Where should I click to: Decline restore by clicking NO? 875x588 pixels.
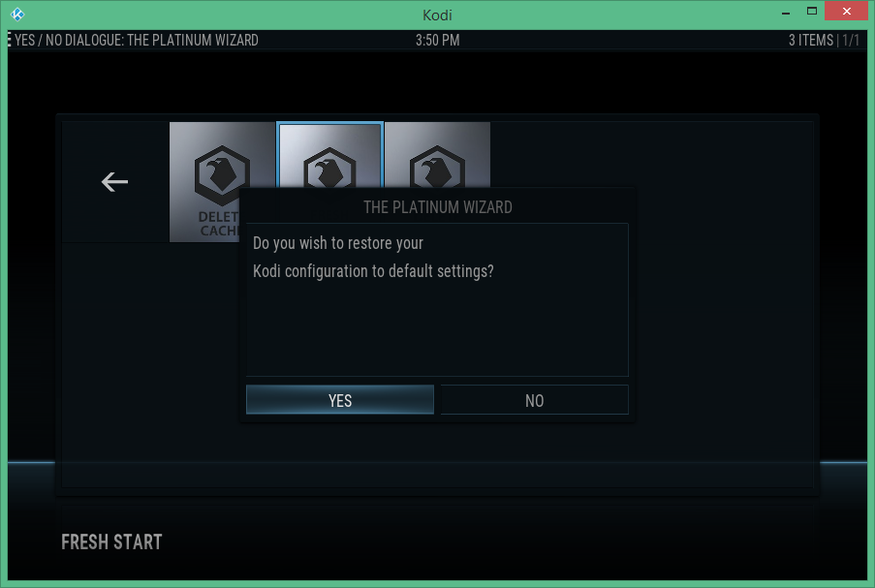pyautogui.click(x=534, y=399)
